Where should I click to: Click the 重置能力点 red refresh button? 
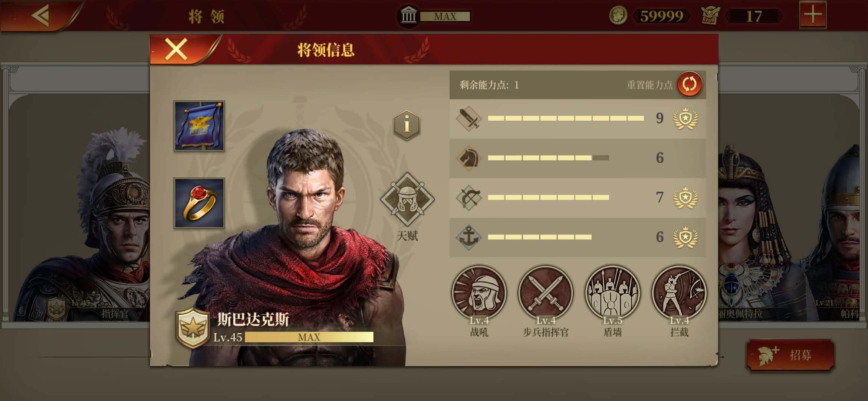point(689,84)
